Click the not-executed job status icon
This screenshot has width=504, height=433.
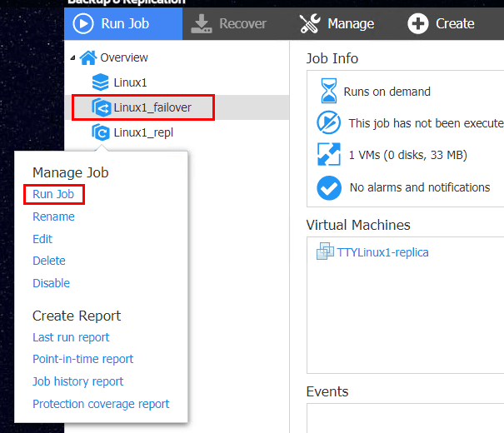pyautogui.click(x=328, y=122)
